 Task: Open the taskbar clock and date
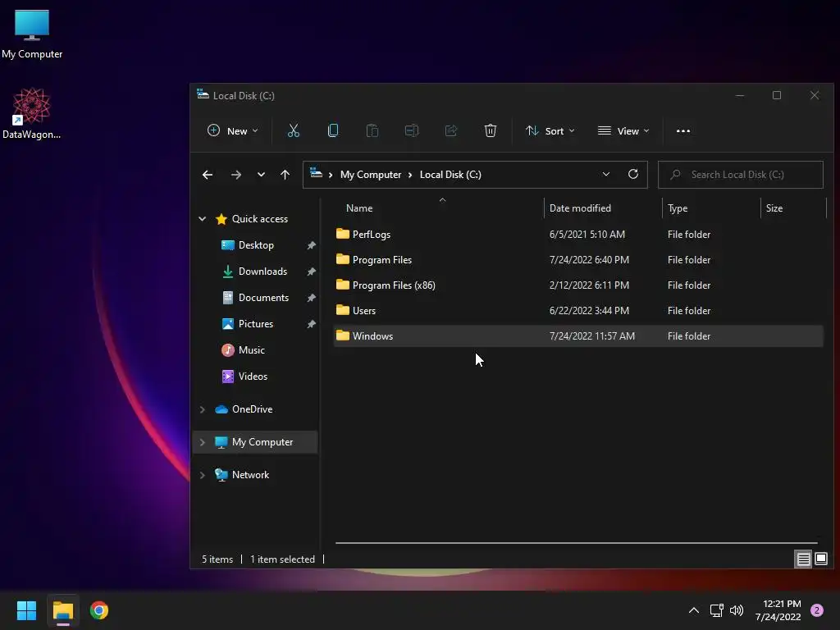(x=778, y=610)
